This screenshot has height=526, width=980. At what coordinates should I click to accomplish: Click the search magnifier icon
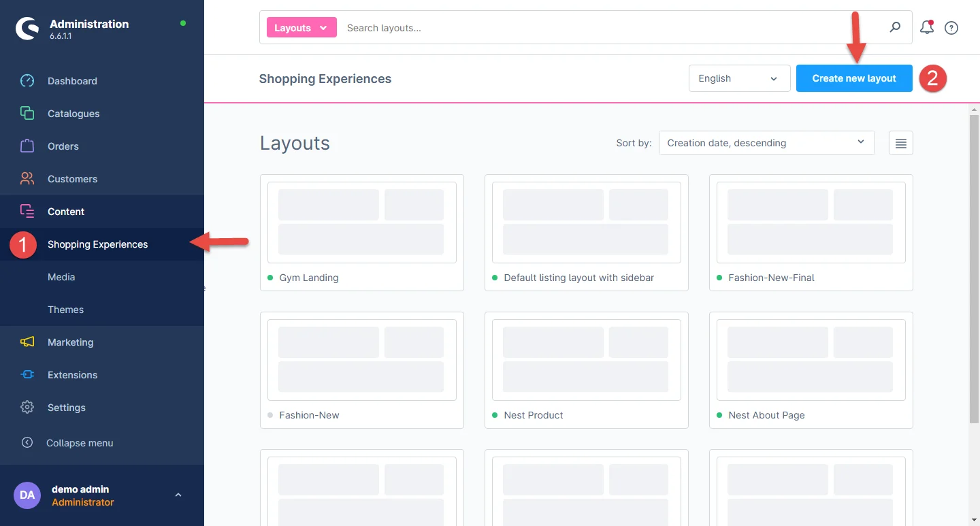pyautogui.click(x=895, y=27)
